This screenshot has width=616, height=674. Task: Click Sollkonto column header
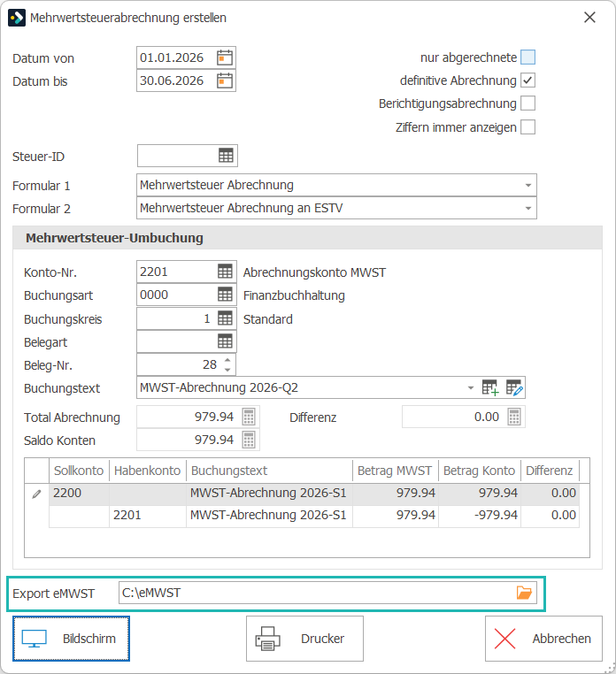pyautogui.click(x=79, y=471)
